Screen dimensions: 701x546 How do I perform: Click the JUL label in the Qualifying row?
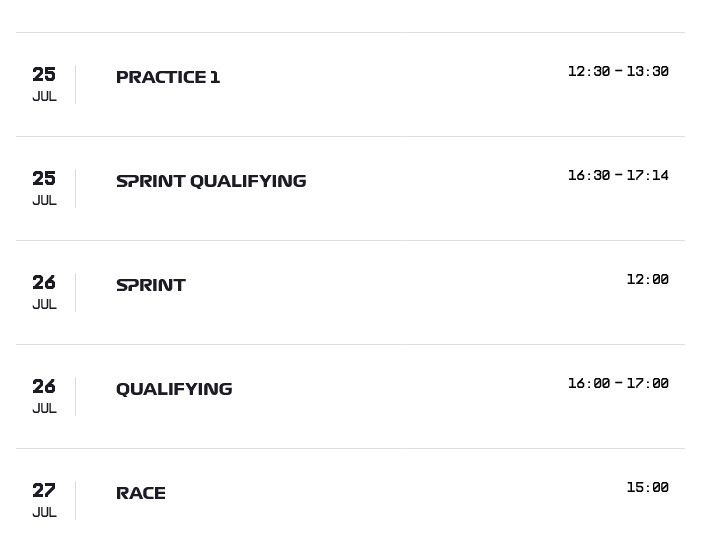[x=44, y=408]
